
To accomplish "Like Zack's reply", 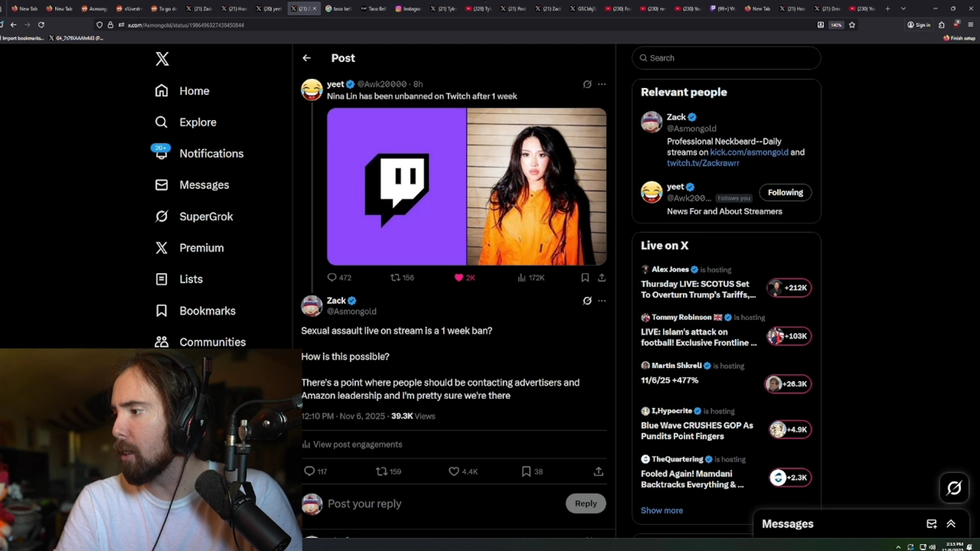I will [x=453, y=471].
